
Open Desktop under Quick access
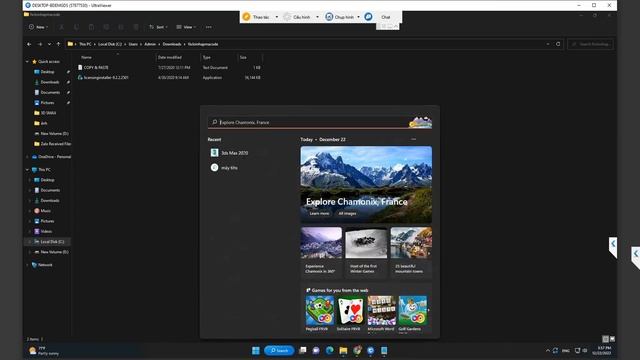point(47,72)
